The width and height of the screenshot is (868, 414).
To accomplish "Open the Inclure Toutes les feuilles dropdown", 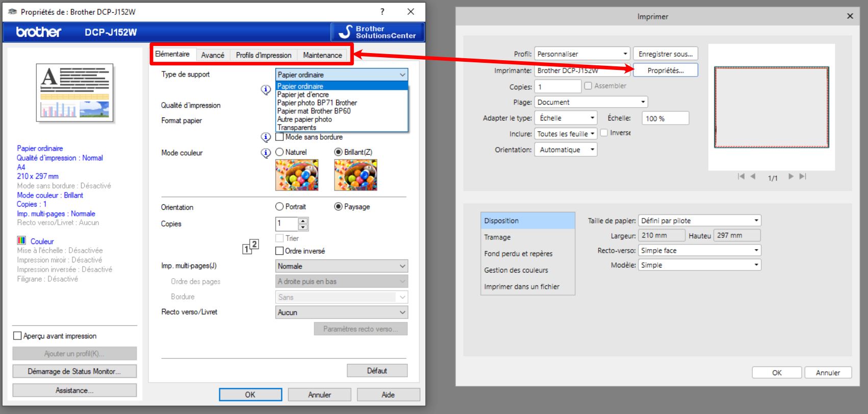I will (x=566, y=134).
